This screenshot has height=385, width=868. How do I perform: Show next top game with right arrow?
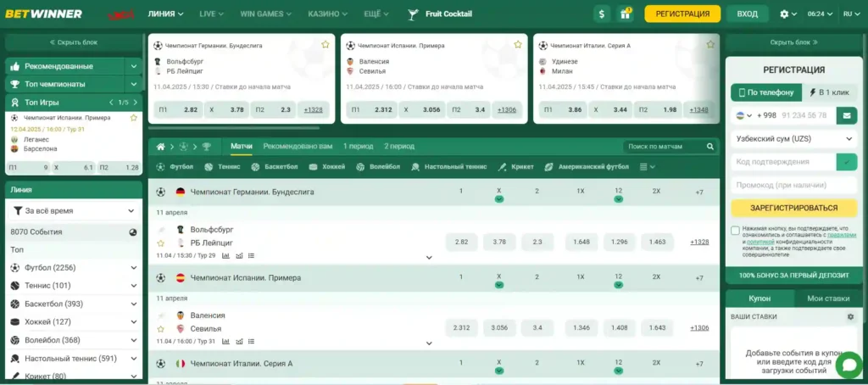[135, 103]
